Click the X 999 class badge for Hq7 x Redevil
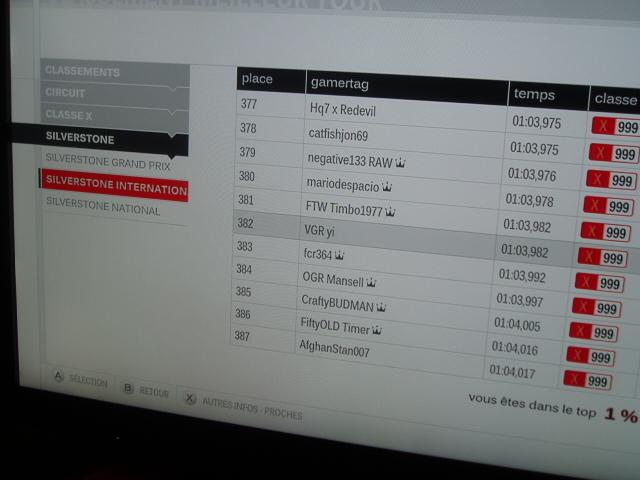 [614, 127]
